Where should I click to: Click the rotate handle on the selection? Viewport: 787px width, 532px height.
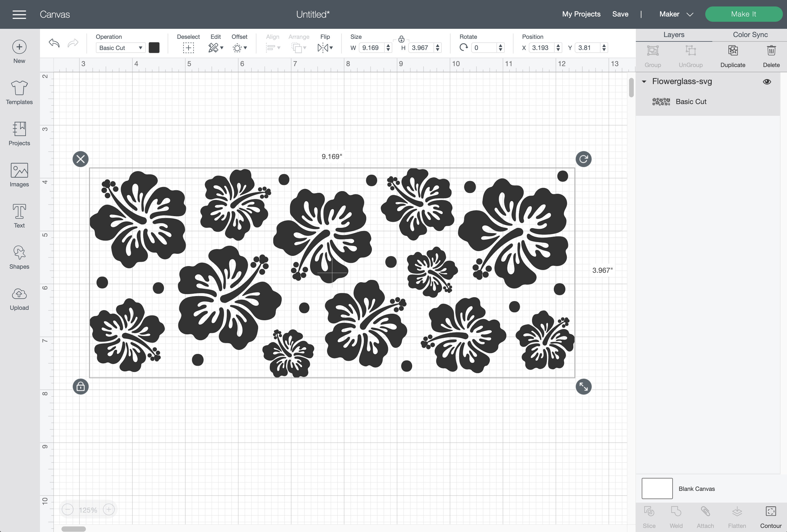583,159
